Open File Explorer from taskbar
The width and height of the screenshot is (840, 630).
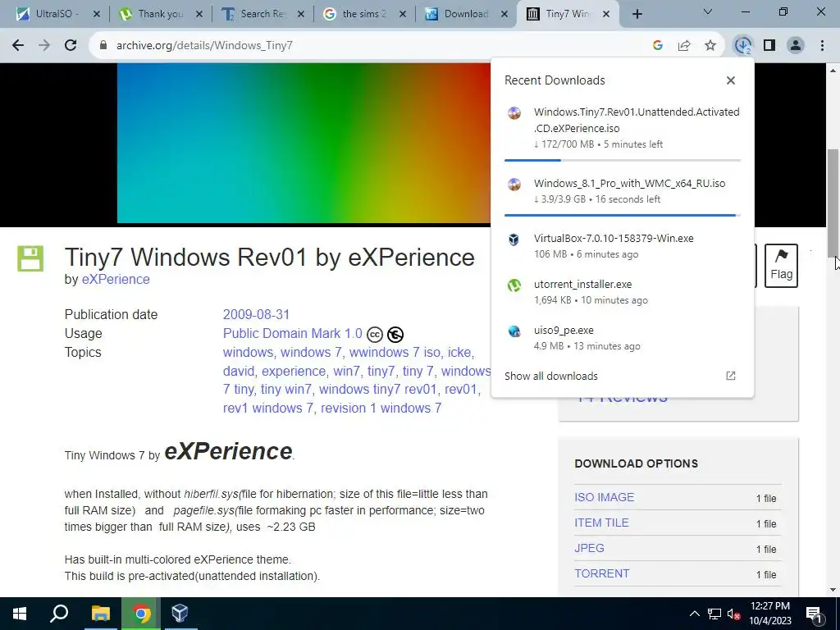tap(101, 614)
